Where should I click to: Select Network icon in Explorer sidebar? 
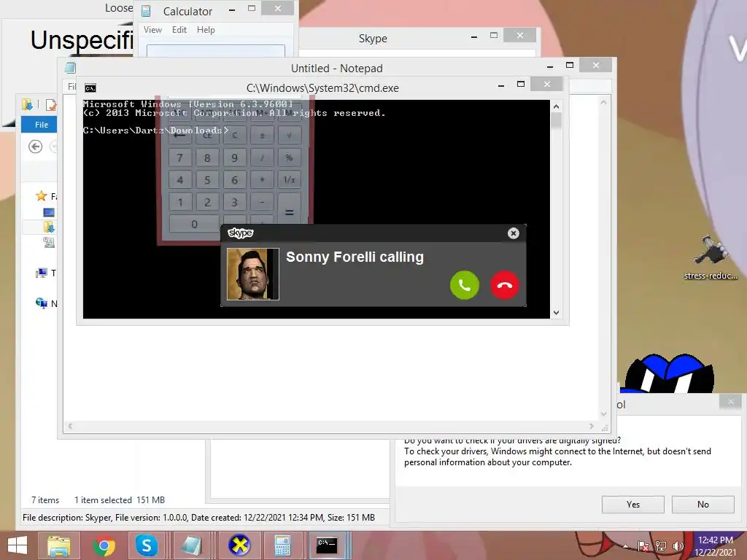click(x=42, y=303)
